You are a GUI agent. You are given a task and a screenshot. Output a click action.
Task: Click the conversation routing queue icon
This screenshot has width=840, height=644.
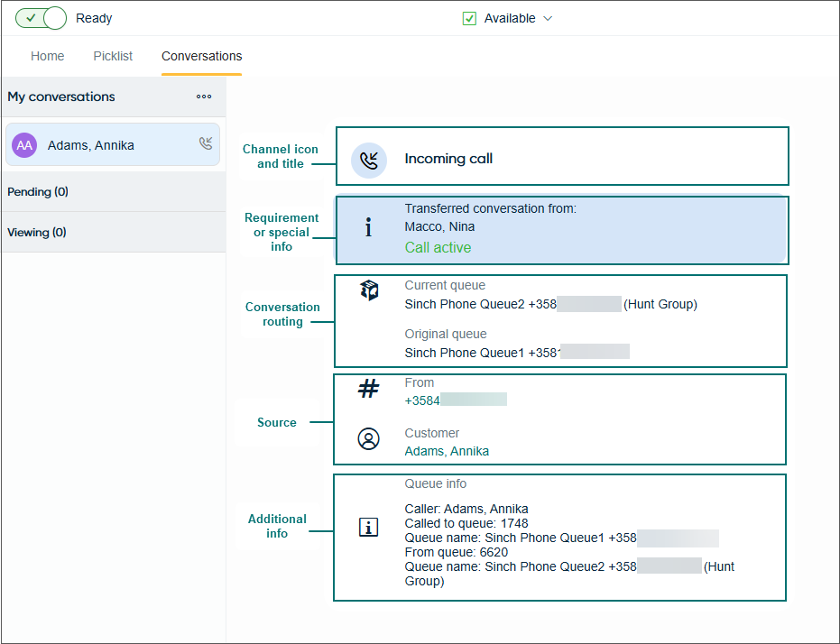pos(369,290)
